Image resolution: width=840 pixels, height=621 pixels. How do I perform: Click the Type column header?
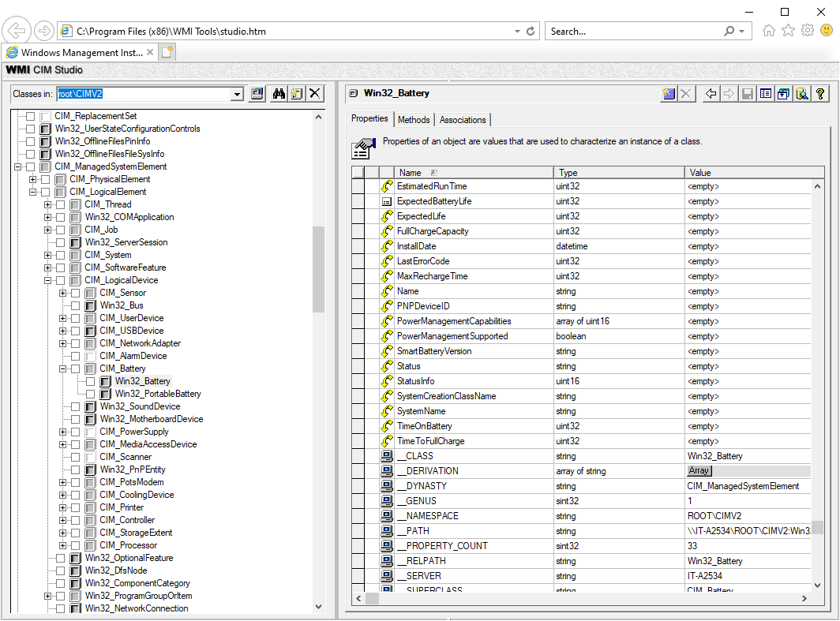tap(619, 172)
